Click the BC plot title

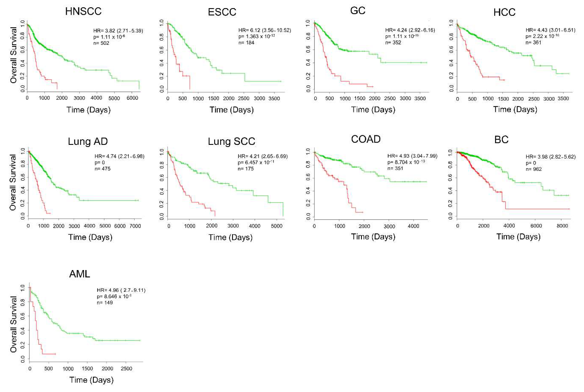[501, 139]
